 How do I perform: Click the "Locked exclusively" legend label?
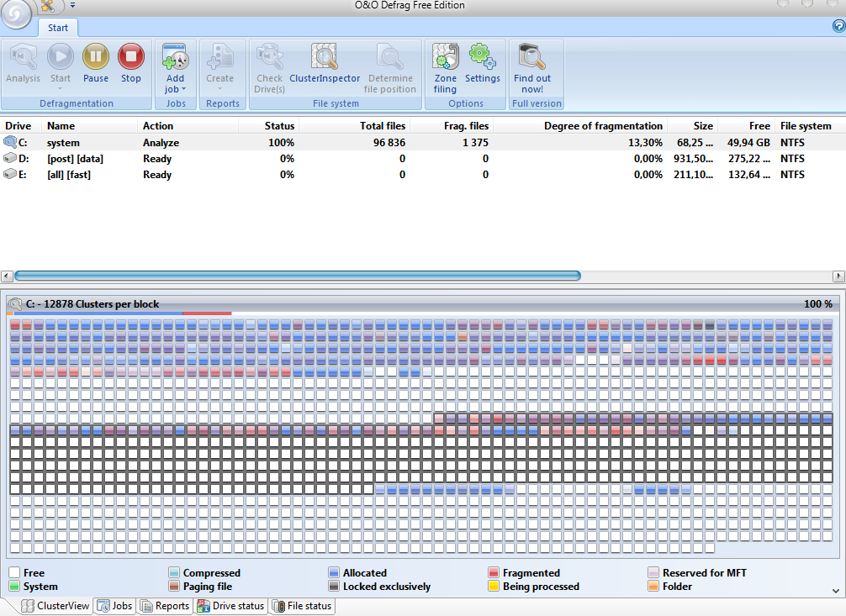(386, 587)
